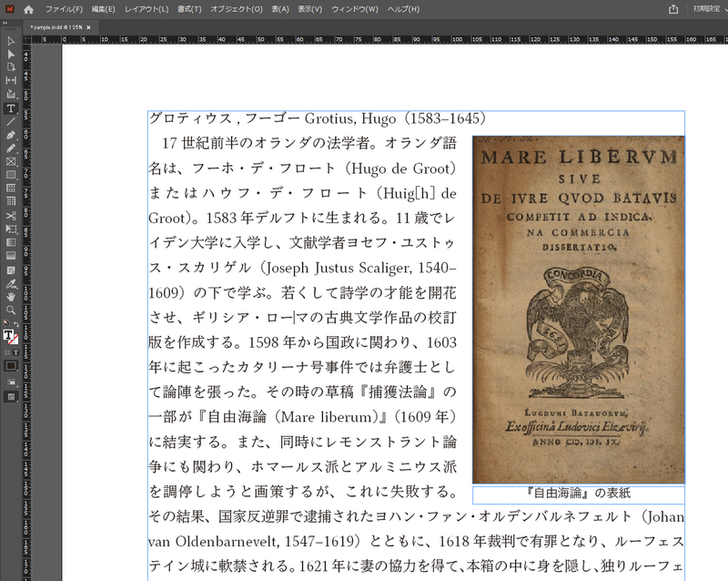Click the text 'Joseph Justus Scaliger'
Viewport: 728px width, 581px height.
pos(339,269)
